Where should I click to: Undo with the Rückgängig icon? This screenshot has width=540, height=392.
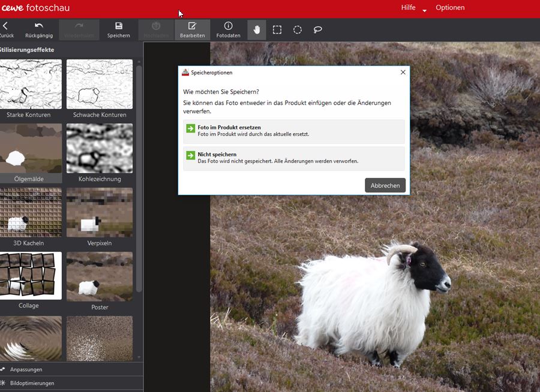(39, 26)
